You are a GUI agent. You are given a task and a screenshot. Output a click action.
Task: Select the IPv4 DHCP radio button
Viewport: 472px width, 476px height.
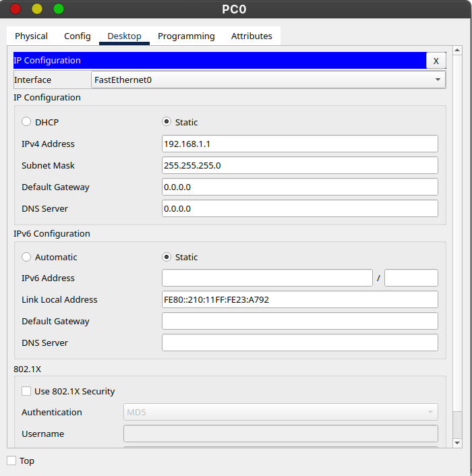pos(26,122)
